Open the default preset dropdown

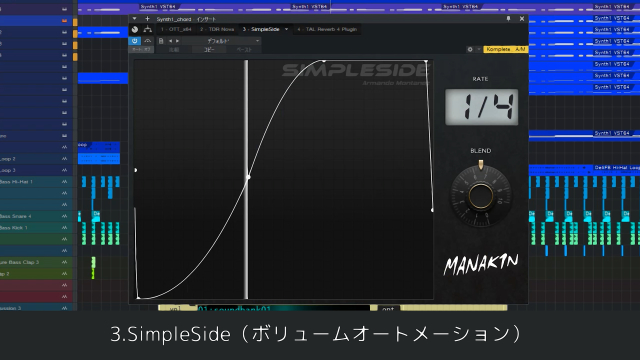pos(231,41)
